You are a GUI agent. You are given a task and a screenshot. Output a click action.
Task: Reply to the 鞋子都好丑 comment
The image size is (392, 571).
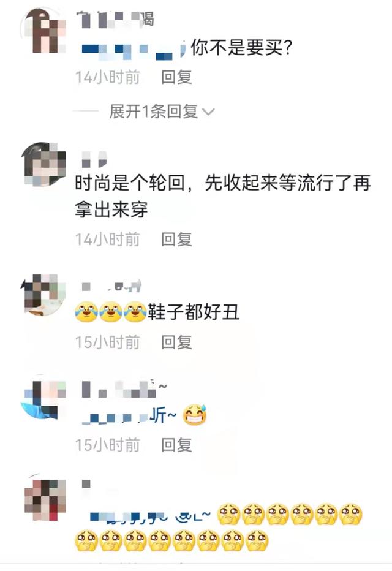tap(176, 342)
